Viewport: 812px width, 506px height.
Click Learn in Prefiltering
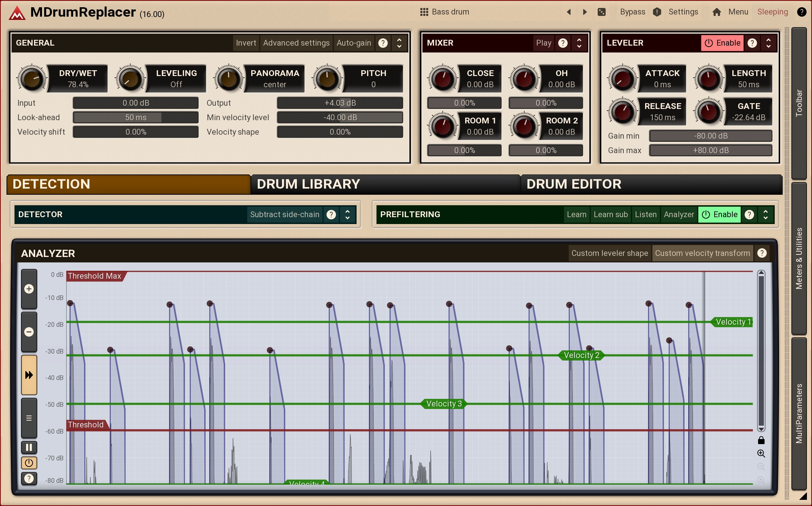(x=576, y=215)
